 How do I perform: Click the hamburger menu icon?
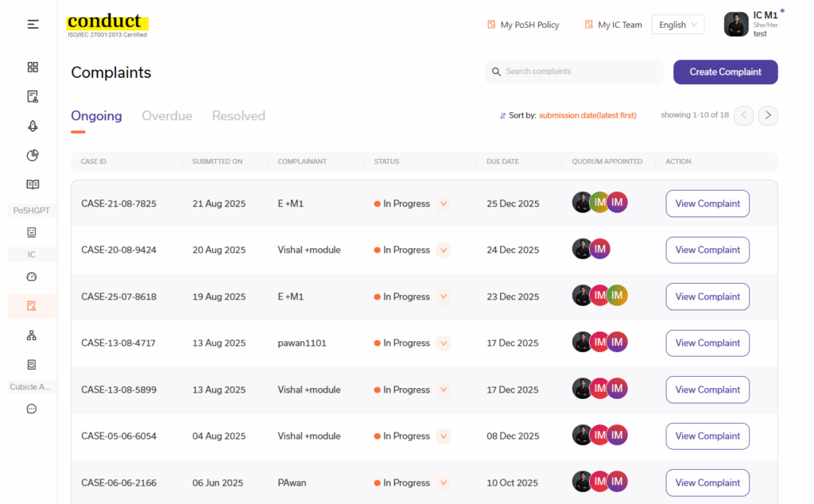point(33,24)
